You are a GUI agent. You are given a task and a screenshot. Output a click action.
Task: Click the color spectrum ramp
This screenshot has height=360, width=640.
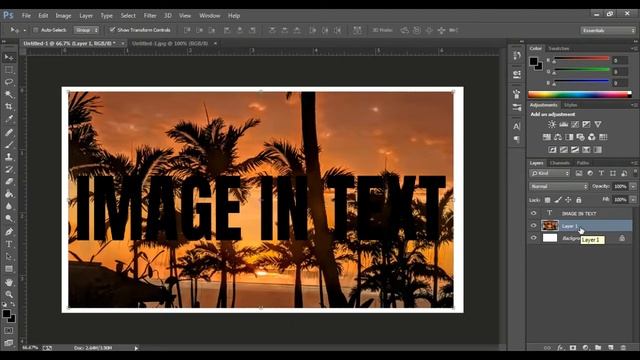580,95
